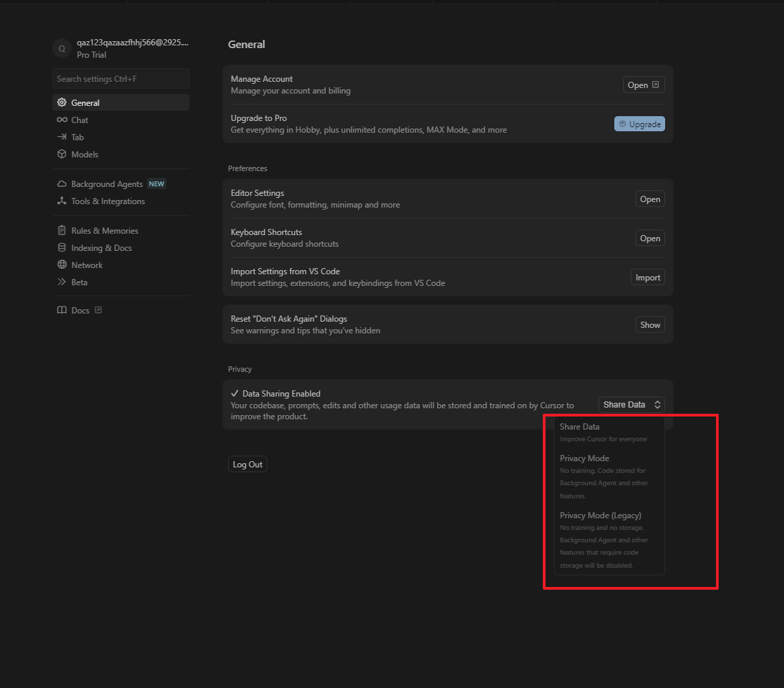Click the Privacy section heading

(x=240, y=369)
